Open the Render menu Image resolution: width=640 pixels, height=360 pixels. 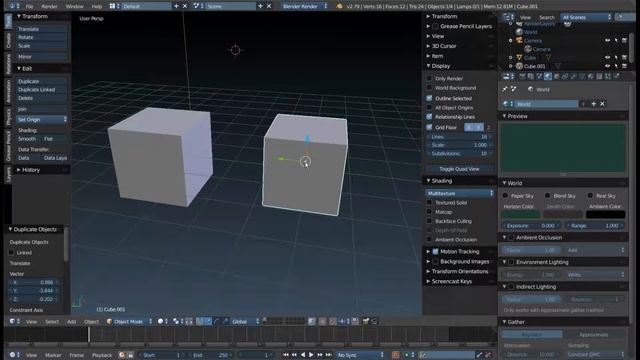coord(49,7)
